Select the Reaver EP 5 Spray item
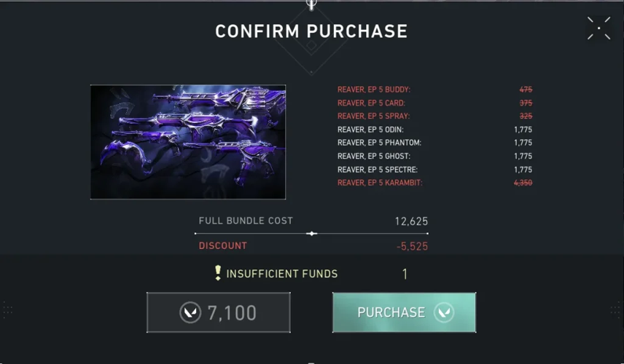The image size is (624, 364). click(x=373, y=116)
